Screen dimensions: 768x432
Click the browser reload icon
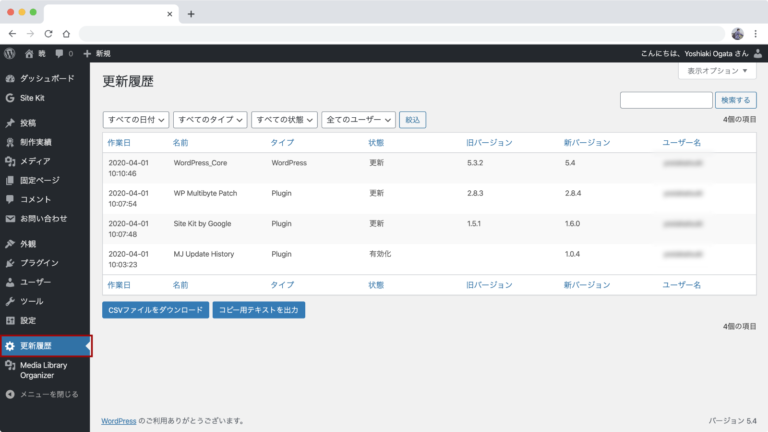click(46, 33)
